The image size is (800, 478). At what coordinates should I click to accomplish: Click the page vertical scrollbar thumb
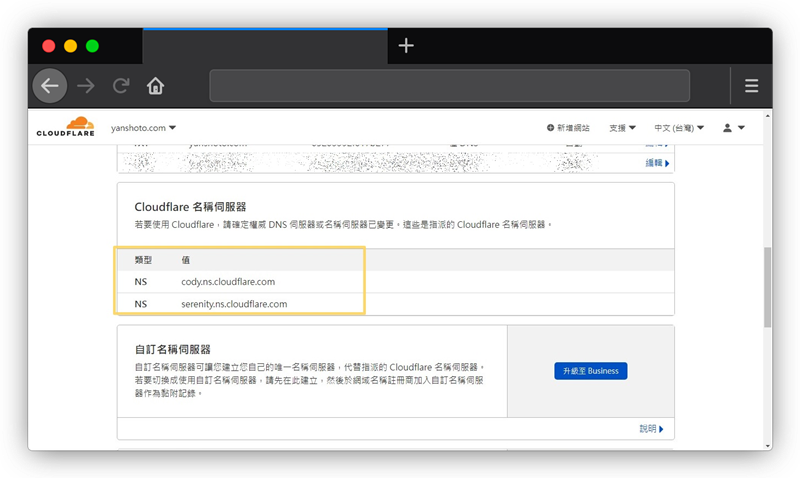tap(767, 287)
